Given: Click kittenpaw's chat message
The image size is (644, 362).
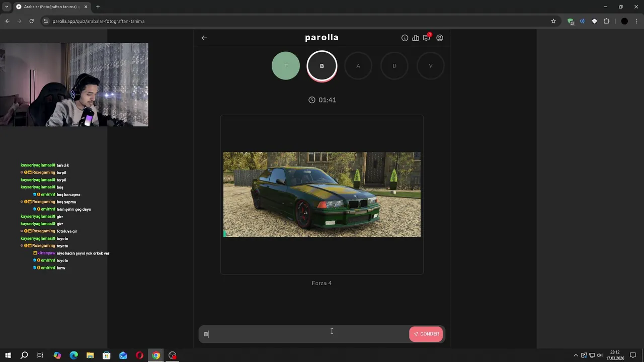Looking at the screenshot, I should coord(83,253).
